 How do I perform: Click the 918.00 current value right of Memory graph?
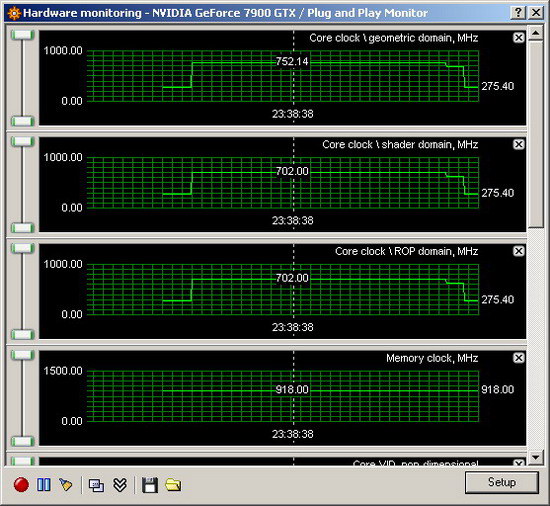(497, 389)
